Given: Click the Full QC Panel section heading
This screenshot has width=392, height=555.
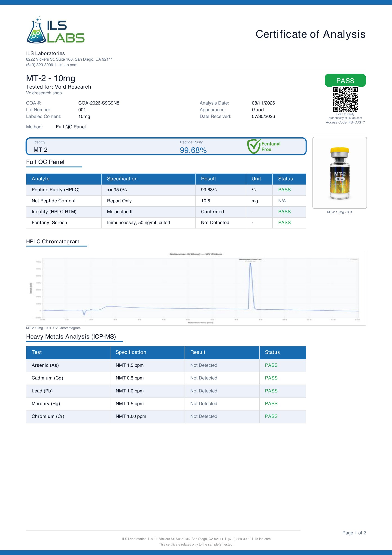Looking at the screenshot, I should click(45, 162).
